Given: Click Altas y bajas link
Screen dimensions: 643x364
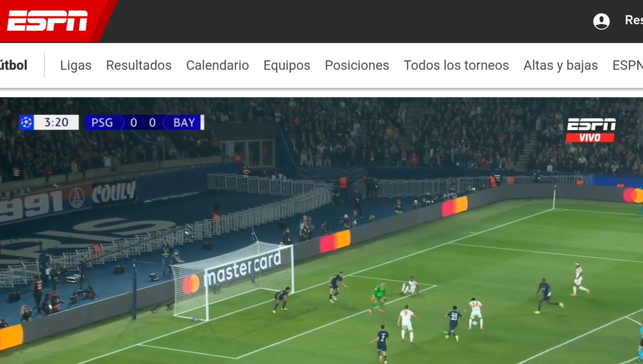Looking at the screenshot, I should (x=561, y=65).
